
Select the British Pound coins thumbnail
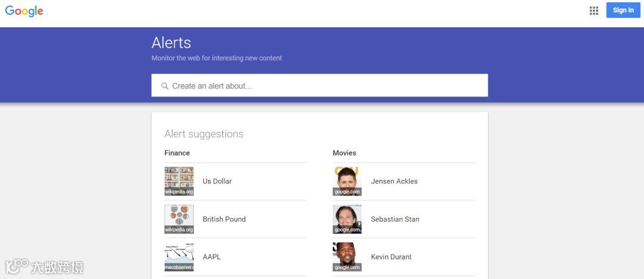tap(179, 219)
